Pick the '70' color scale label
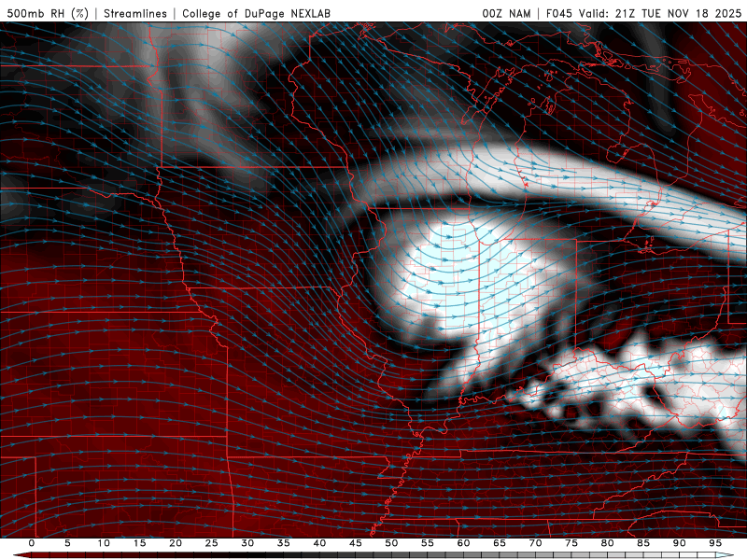This screenshot has width=747, height=560. point(535,543)
